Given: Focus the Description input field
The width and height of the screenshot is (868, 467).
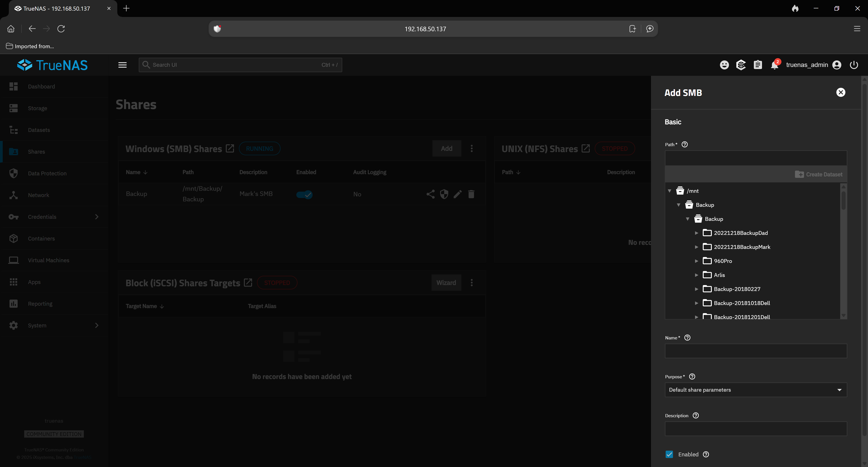Looking at the screenshot, I should [x=756, y=429].
